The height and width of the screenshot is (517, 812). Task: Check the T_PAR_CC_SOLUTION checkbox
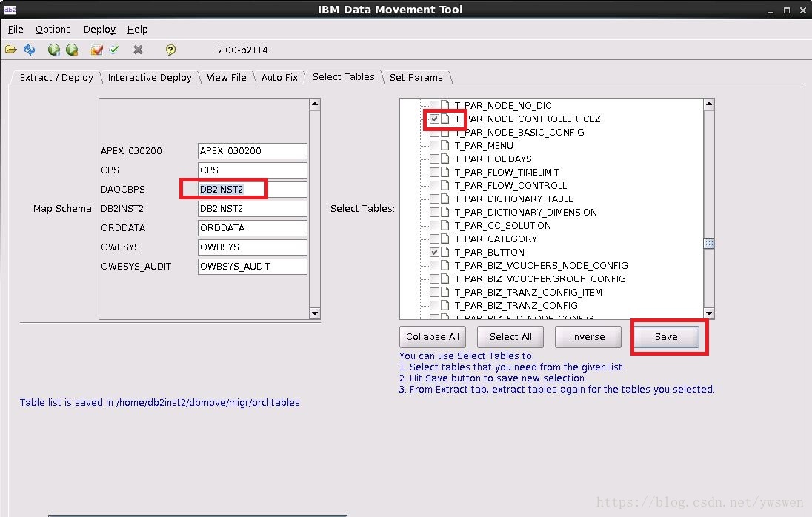[x=434, y=226]
